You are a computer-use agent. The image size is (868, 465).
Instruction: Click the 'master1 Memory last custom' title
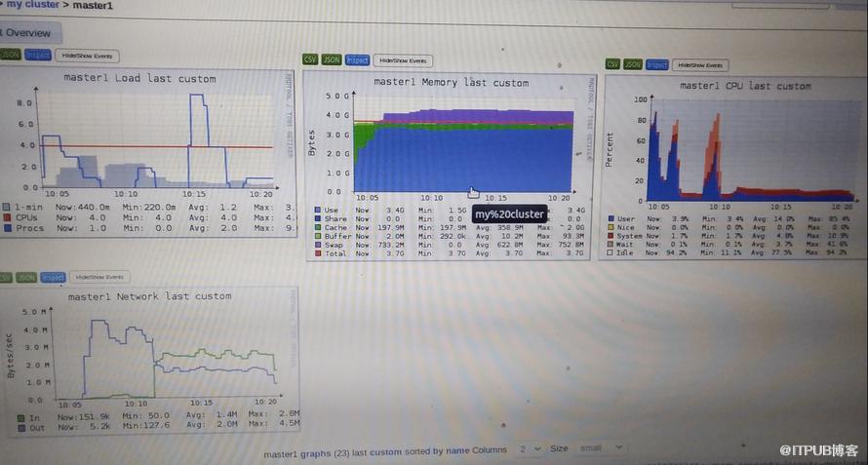coord(452,83)
